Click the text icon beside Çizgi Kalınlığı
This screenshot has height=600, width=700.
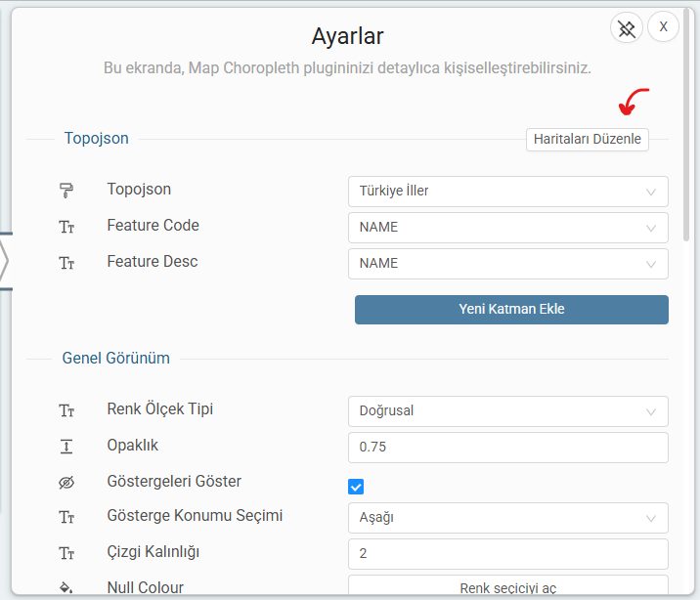66,554
